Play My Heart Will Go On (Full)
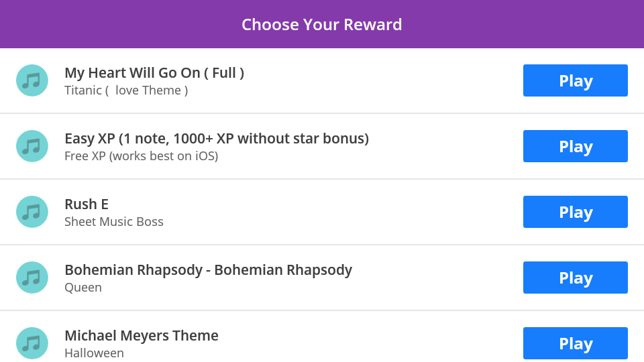This screenshot has width=644, height=362. click(x=575, y=80)
